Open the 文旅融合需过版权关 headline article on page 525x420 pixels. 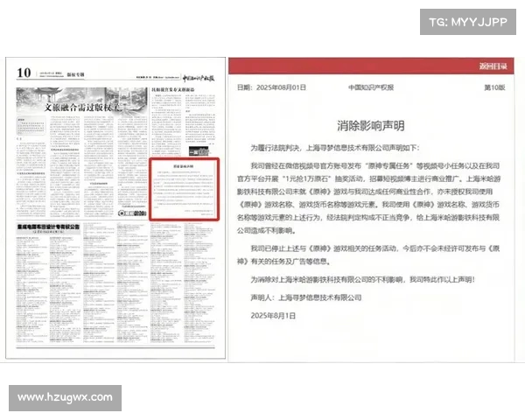click(83, 107)
